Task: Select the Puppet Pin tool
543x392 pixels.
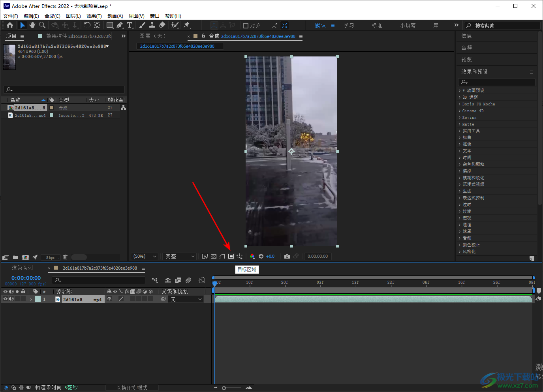Action: pos(187,25)
